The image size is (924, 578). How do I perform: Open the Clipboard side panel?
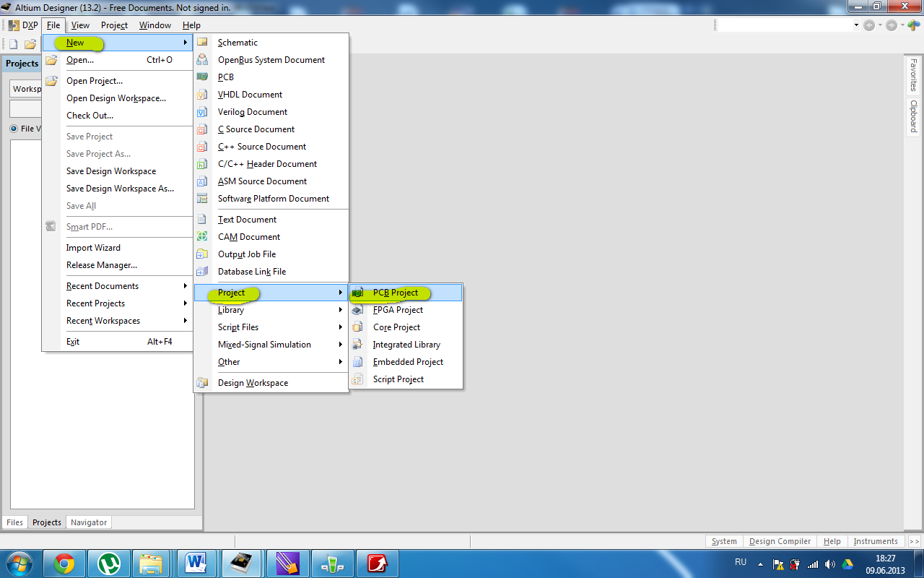pos(913,116)
